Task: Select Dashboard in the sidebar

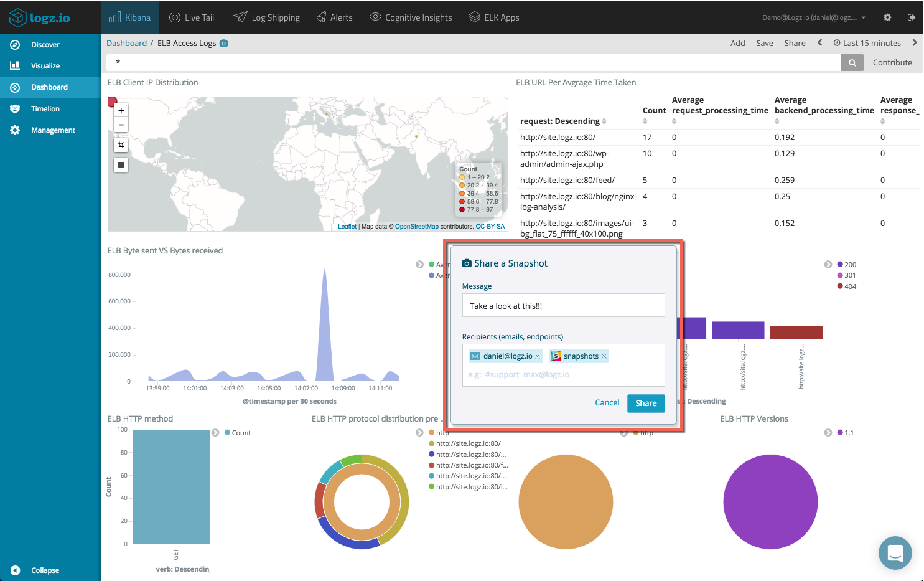Action: (x=50, y=87)
